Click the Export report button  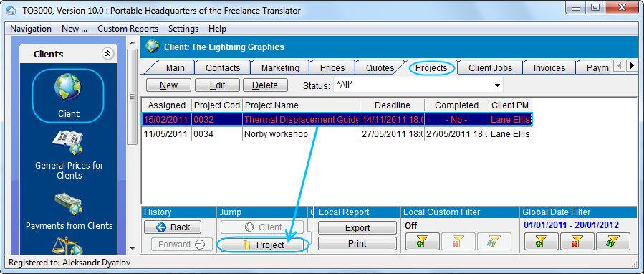tap(357, 227)
